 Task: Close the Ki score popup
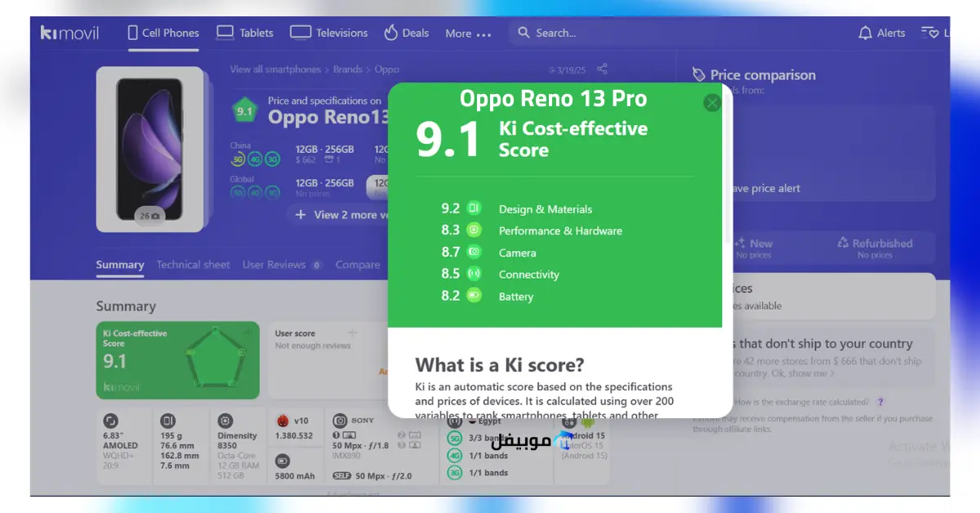(x=712, y=103)
